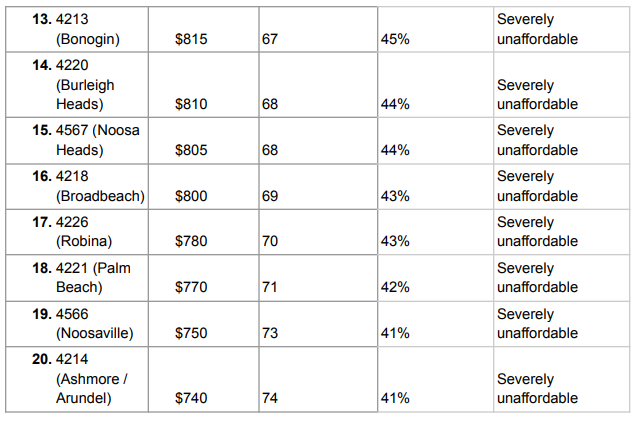Image resolution: width=638 pixels, height=422 pixels.
Task: Select the 4221 (Palm Beach) entry
Action: point(77,278)
